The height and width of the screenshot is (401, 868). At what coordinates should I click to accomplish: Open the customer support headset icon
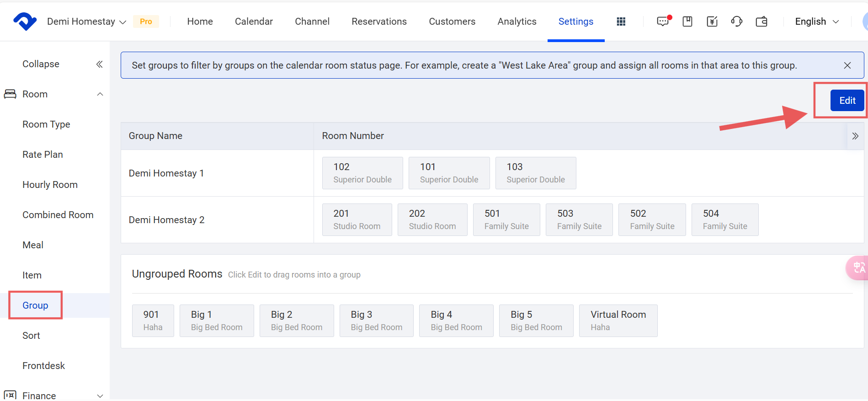737,21
